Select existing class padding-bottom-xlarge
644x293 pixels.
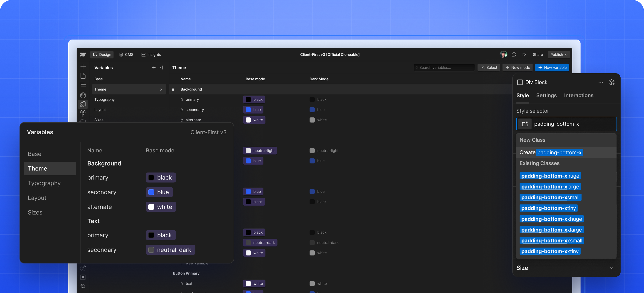(x=550, y=187)
